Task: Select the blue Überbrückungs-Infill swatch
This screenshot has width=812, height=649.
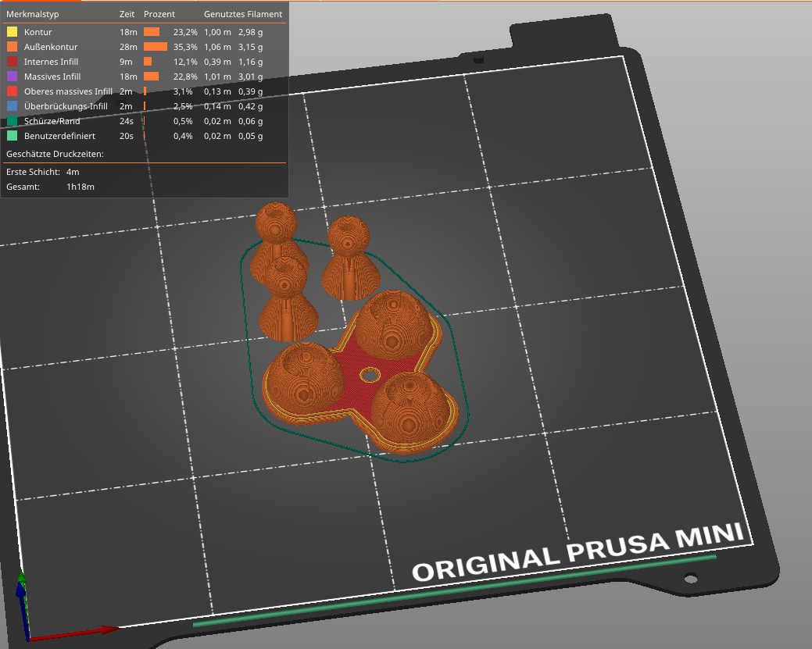Action: click(12, 106)
